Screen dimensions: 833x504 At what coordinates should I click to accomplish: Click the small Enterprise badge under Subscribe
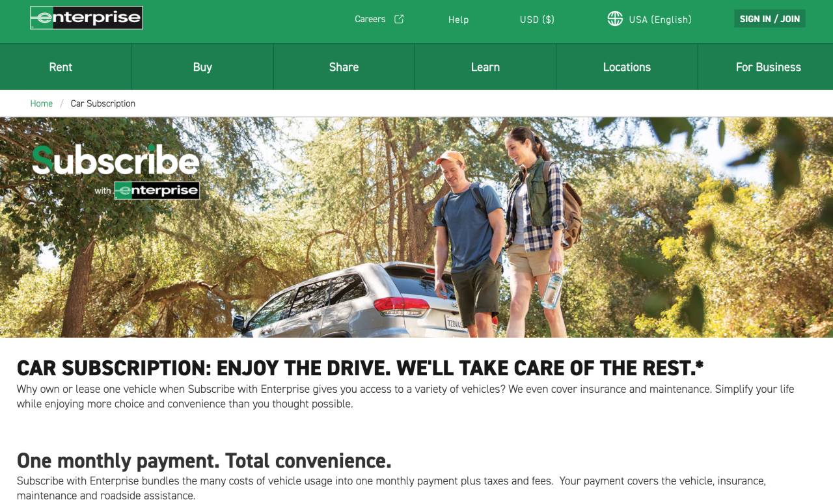pos(156,191)
